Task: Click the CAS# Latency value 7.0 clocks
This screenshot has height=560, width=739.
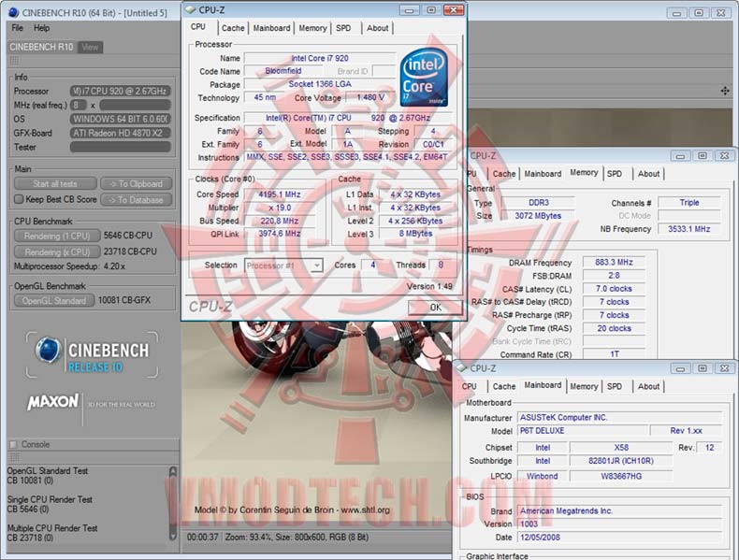Action: tap(614, 289)
